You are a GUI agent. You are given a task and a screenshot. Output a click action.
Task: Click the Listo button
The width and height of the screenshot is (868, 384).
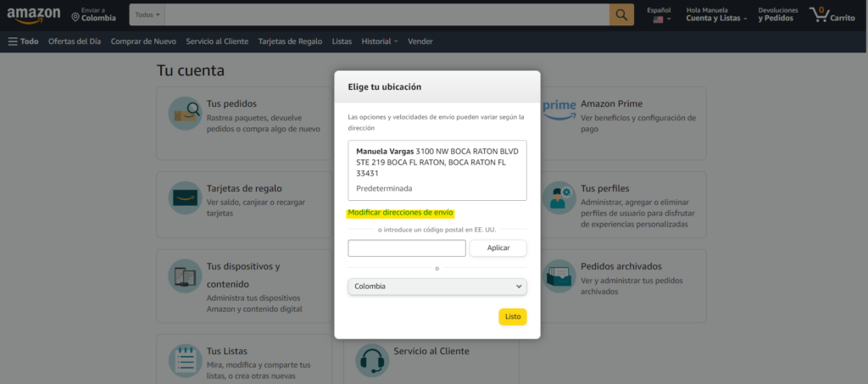[x=513, y=317]
